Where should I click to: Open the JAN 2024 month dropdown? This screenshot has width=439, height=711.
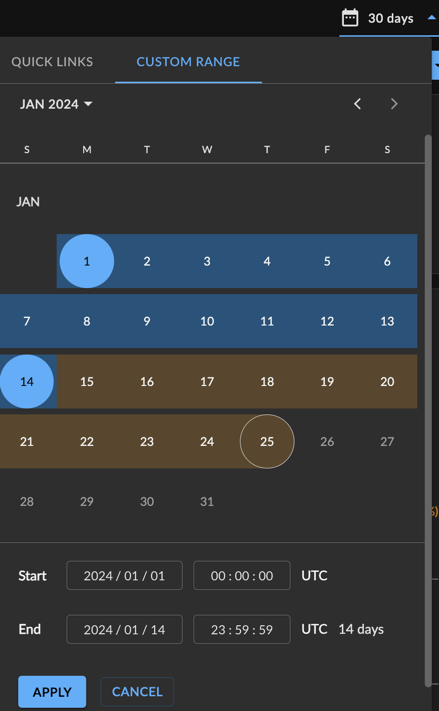click(x=56, y=104)
